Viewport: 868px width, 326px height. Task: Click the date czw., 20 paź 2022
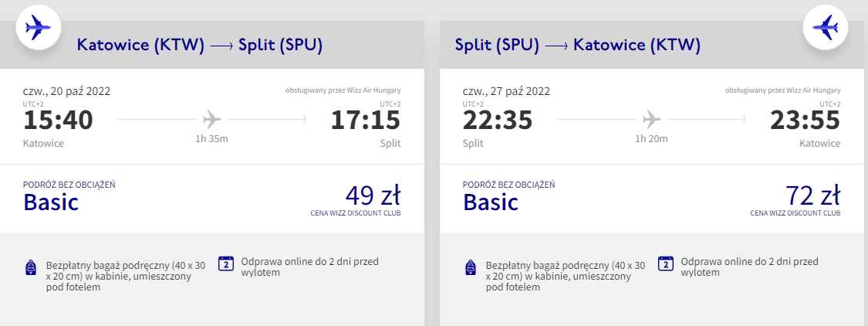pos(67,90)
